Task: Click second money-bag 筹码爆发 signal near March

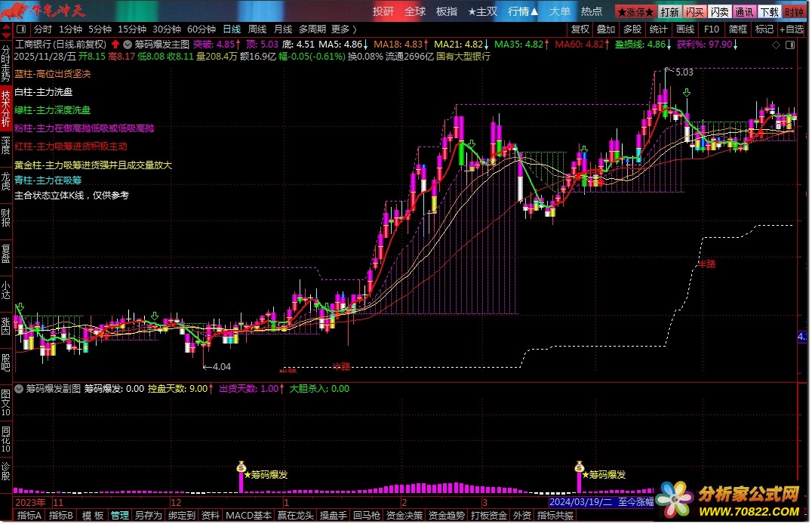Action: (x=579, y=467)
